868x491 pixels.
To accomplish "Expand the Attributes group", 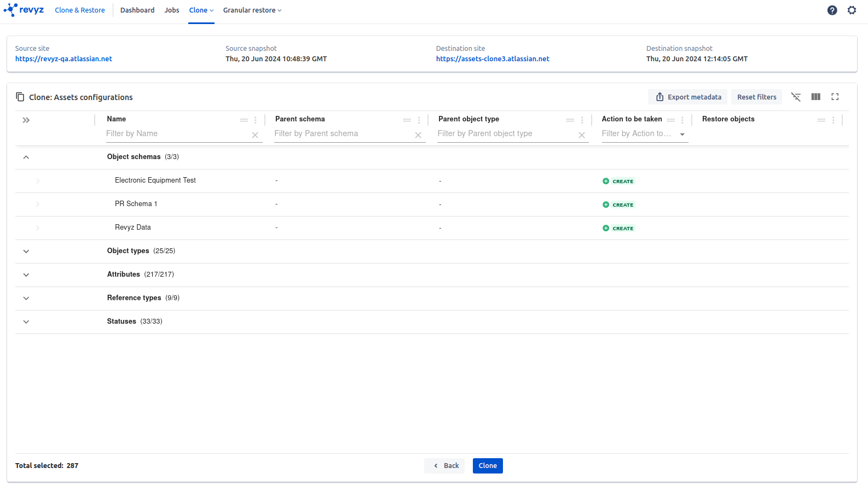I will [x=26, y=275].
